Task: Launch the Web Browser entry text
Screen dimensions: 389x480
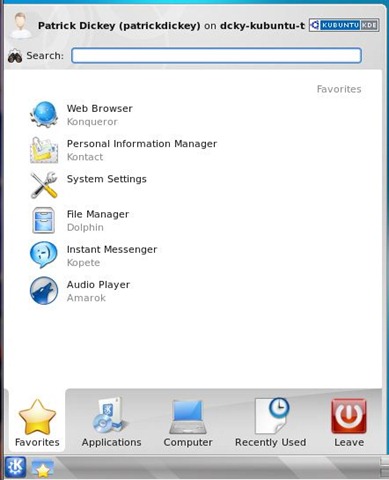Action: (99, 108)
